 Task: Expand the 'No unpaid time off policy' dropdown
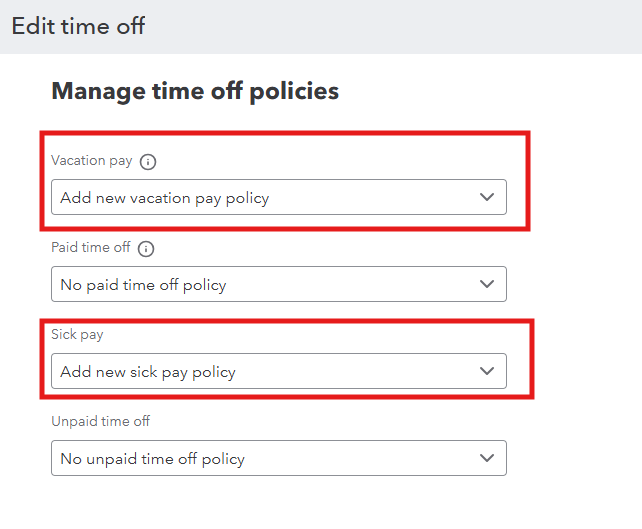coord(279,458)
